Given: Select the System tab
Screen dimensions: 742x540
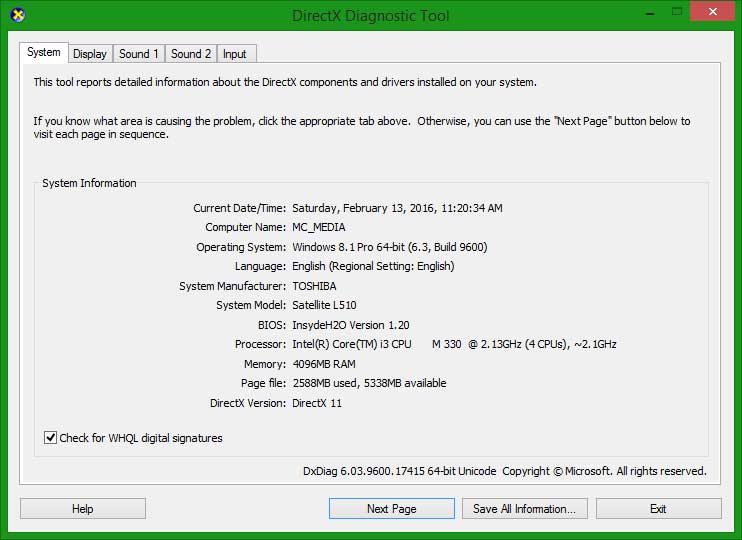Looking at the screenshot, I should [x=44, y=52].
